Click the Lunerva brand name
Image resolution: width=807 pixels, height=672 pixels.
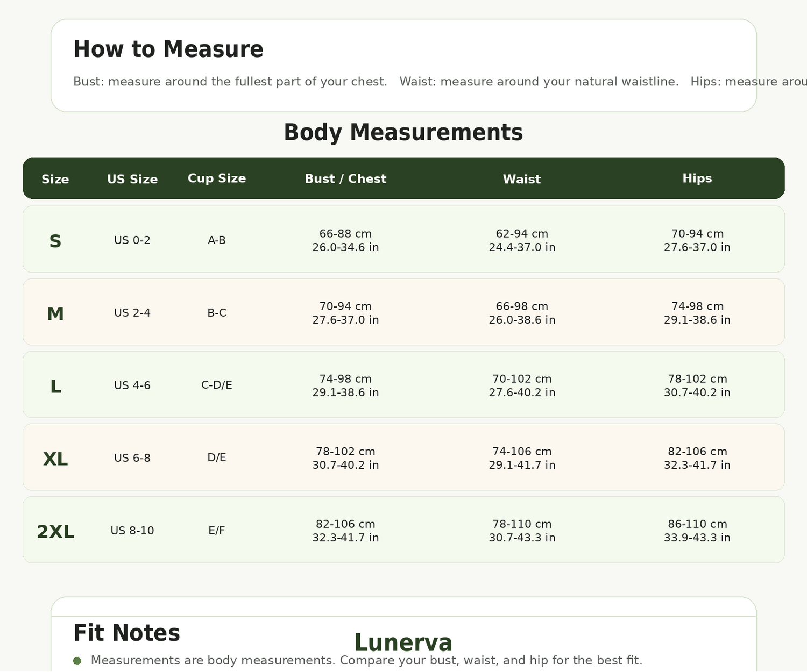403,643
